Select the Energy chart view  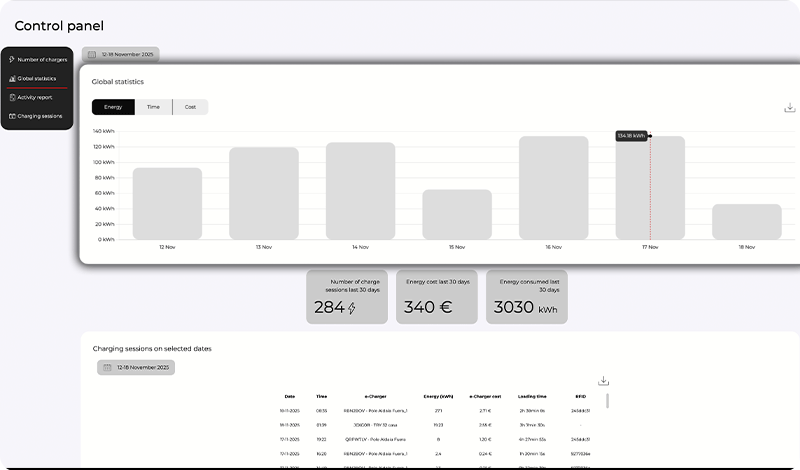(113, 107)
